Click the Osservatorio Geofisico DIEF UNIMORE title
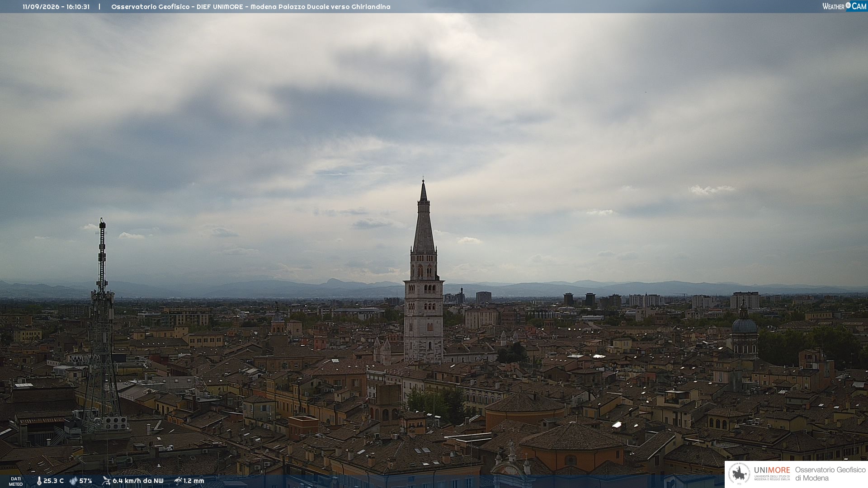The width and height of the screenshot is (868, 488). click(x=250, y=7)
